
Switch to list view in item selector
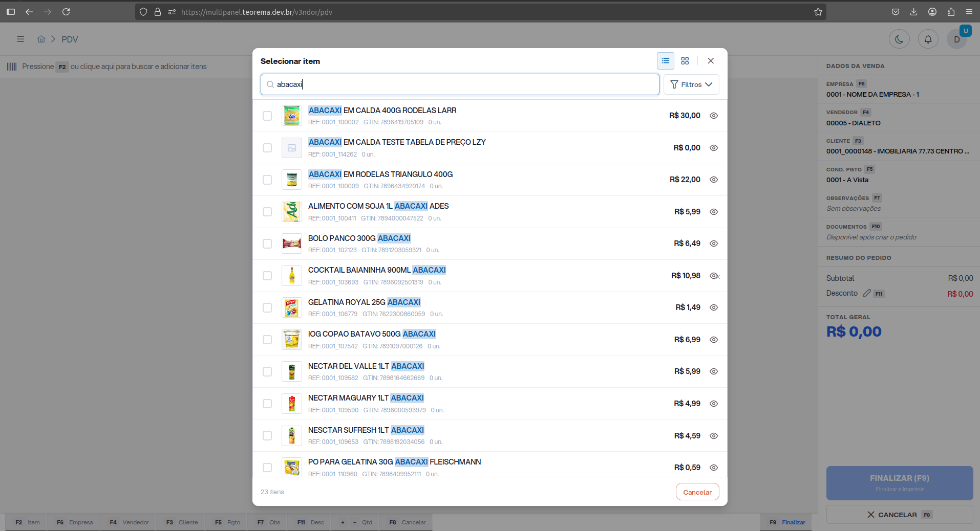(x=665, y=61)
